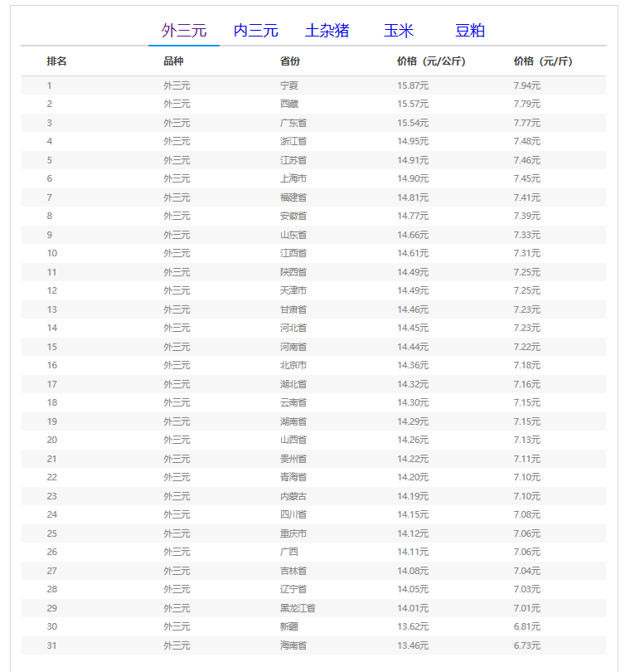Click the 四川省 cell

point(293,514)
